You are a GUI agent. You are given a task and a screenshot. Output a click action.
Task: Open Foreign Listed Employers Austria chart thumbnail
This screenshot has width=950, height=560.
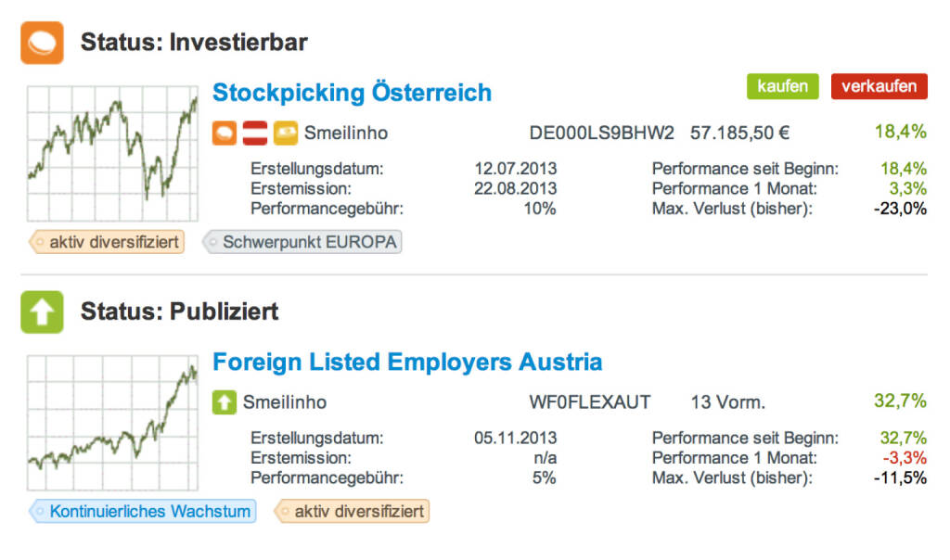pyautogui.click(x=112, y=422)
